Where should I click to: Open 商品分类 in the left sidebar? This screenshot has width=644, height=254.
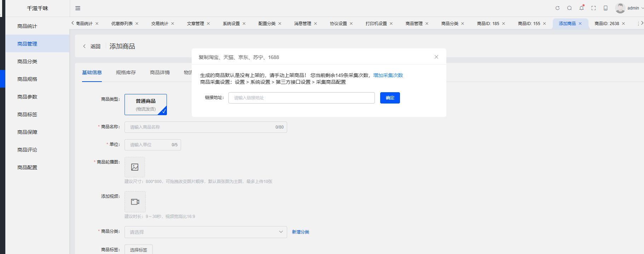point(27,61)
